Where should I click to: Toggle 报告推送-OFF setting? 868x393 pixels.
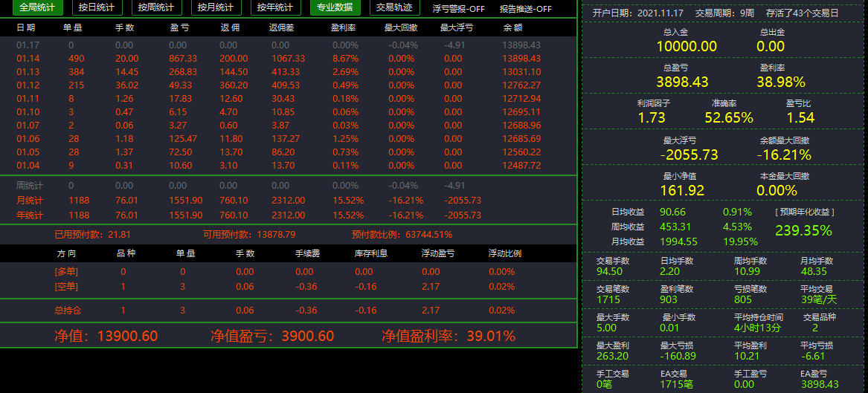[525, 9]
